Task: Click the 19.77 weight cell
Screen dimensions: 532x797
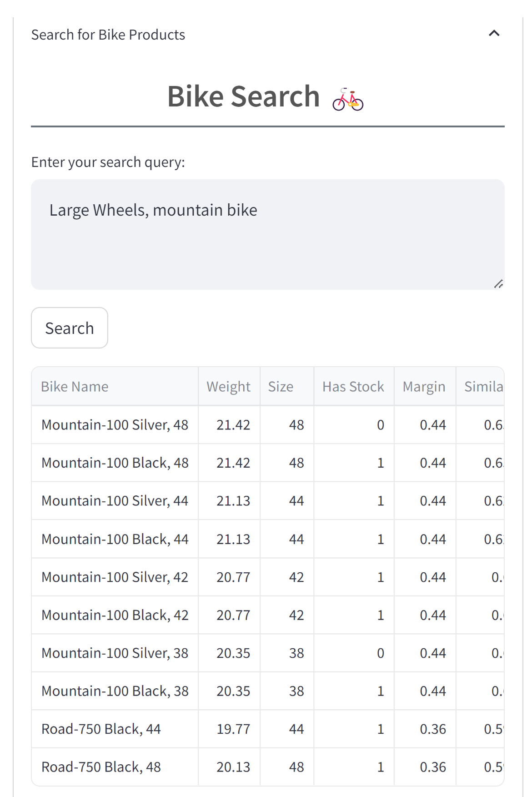Action: point(233,729)
